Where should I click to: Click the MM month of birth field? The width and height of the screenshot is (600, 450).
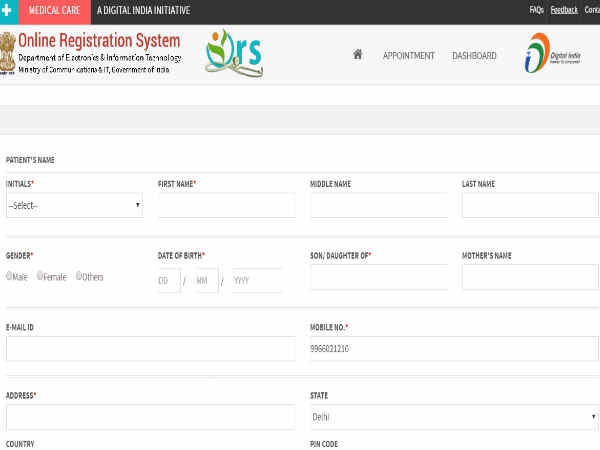207,280
